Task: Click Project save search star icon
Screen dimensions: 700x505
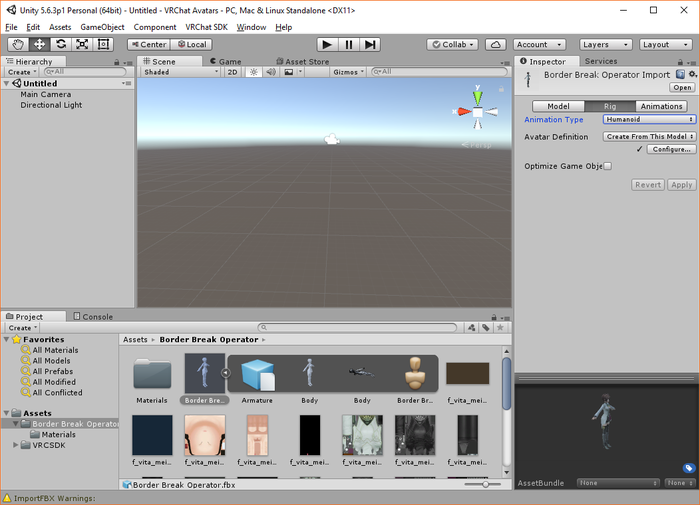Action: coord(500,328)
